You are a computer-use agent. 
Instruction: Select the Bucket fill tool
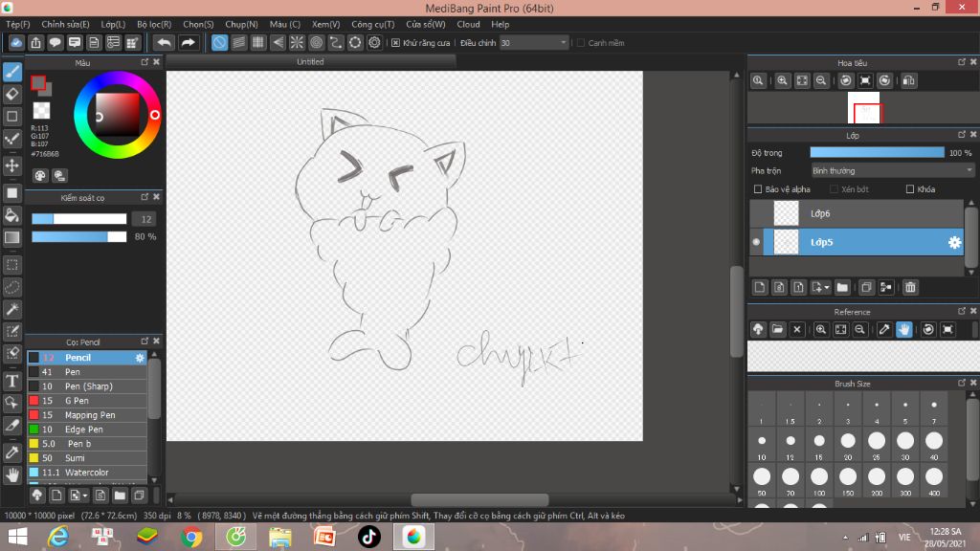[x=11, y=215]
